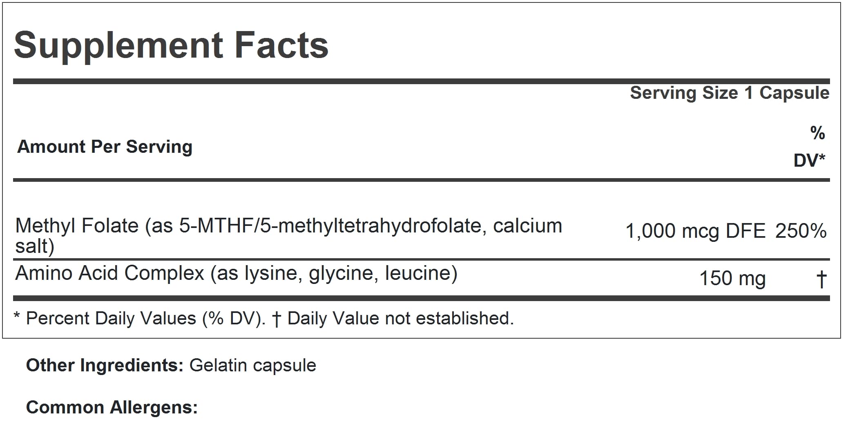Select the 250% daily value figure

[801, 232]
